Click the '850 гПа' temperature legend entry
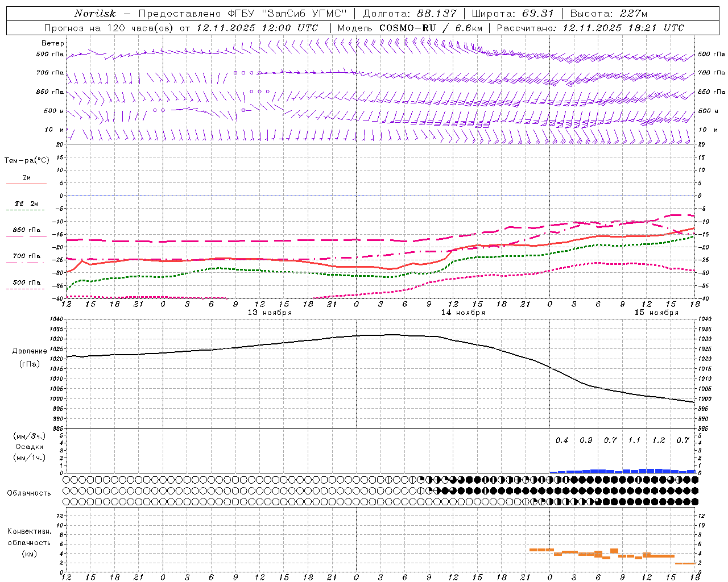The height and width of the screenshot is (582, 728). pyautogui.click(x=26, y=230)
